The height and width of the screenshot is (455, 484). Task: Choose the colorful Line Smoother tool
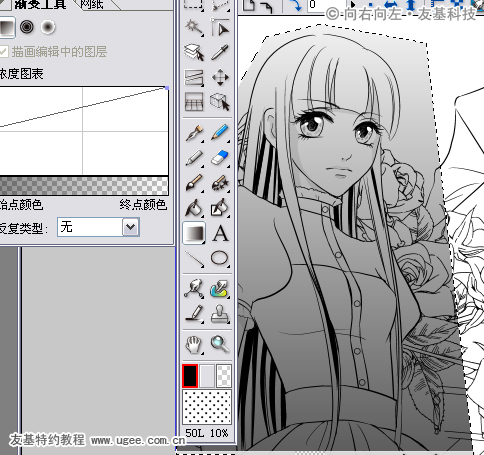click(x=220, y=289)
